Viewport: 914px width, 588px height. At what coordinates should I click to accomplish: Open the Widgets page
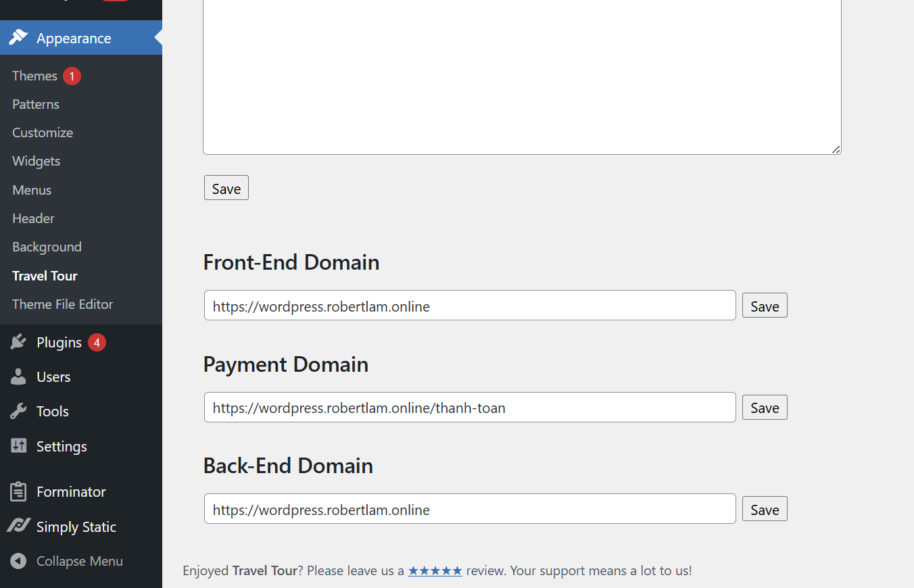(x=37, y=161)
